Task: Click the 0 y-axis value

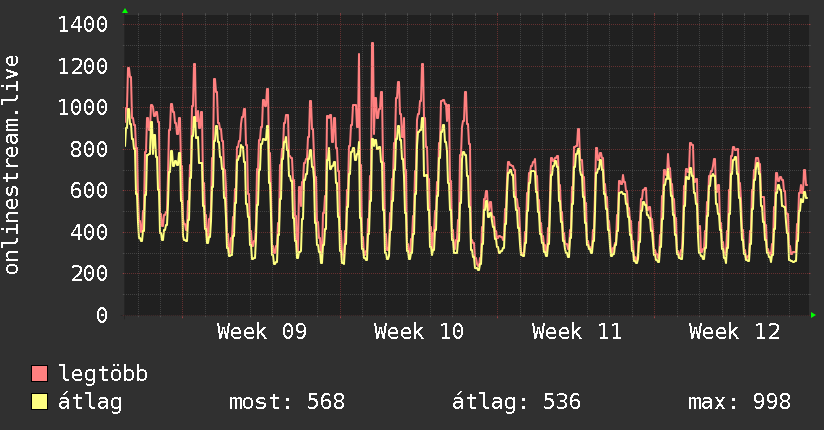Action: 102,315
